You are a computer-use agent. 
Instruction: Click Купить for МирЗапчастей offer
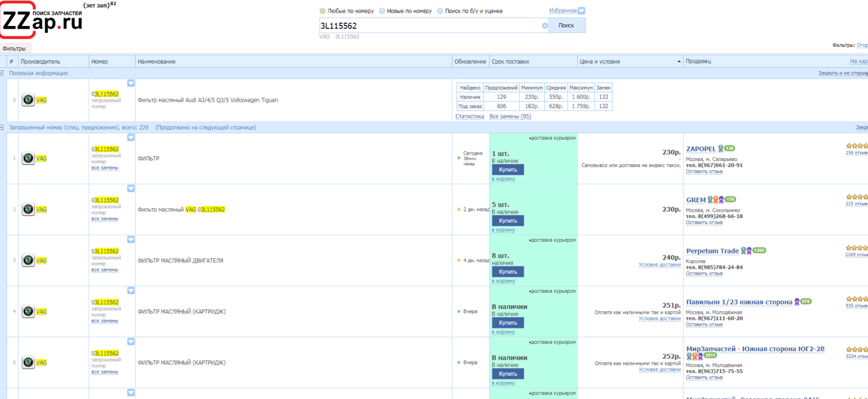tap(508, 374)
